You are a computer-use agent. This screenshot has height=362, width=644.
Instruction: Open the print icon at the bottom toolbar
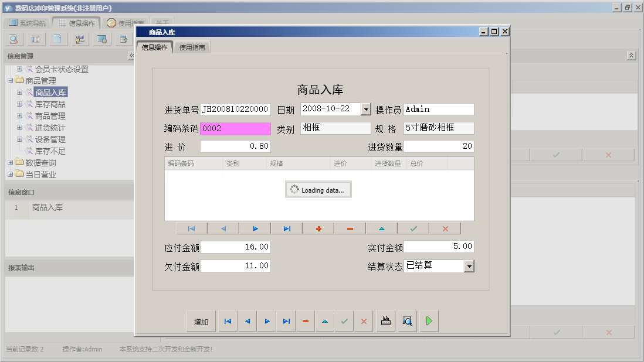tap(385, 320)
